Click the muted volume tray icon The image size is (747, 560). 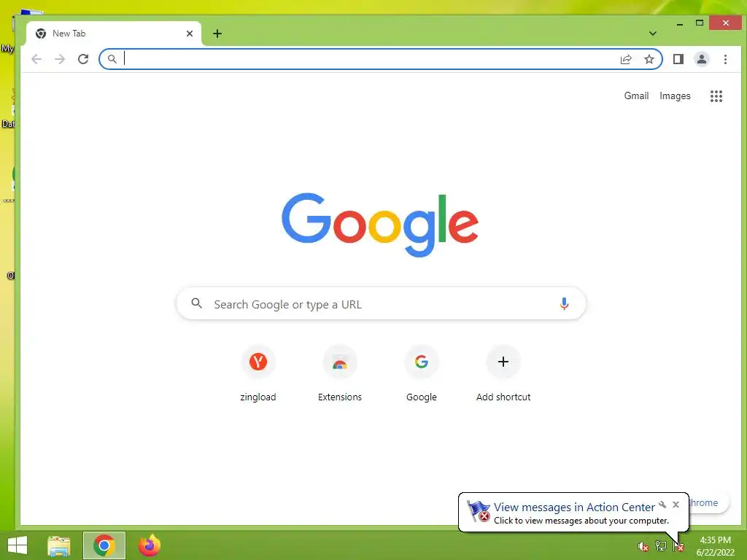click(x=643, y=547)
